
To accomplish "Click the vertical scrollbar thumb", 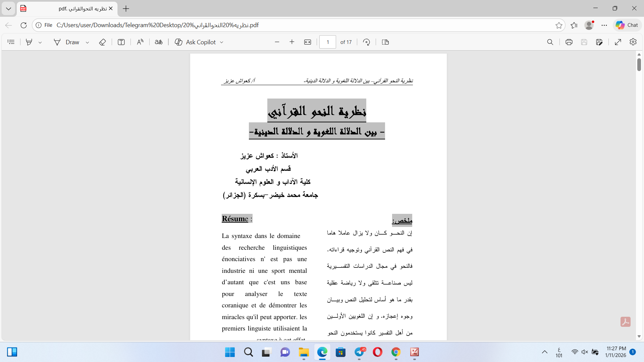I will point(639,64).
